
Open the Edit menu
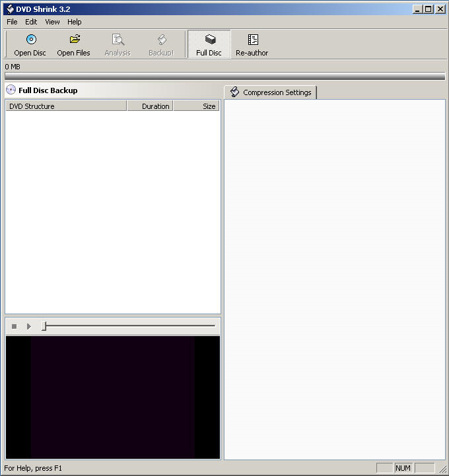coord(31,22)
